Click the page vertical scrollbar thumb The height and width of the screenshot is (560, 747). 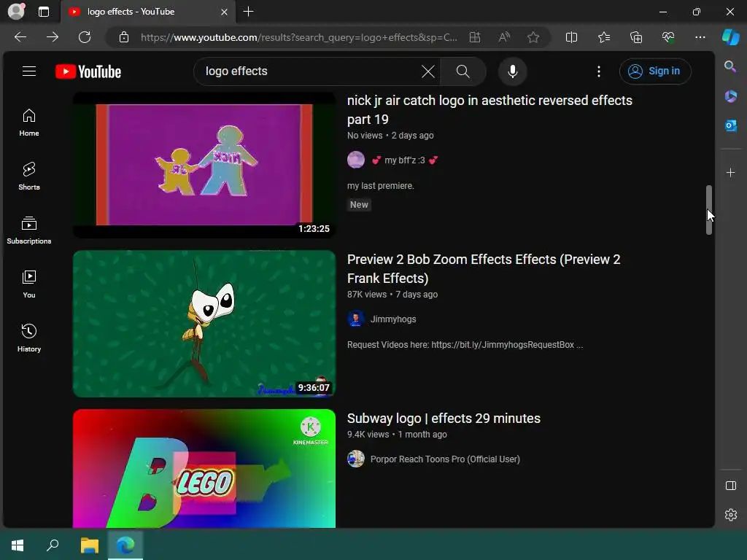709,210
